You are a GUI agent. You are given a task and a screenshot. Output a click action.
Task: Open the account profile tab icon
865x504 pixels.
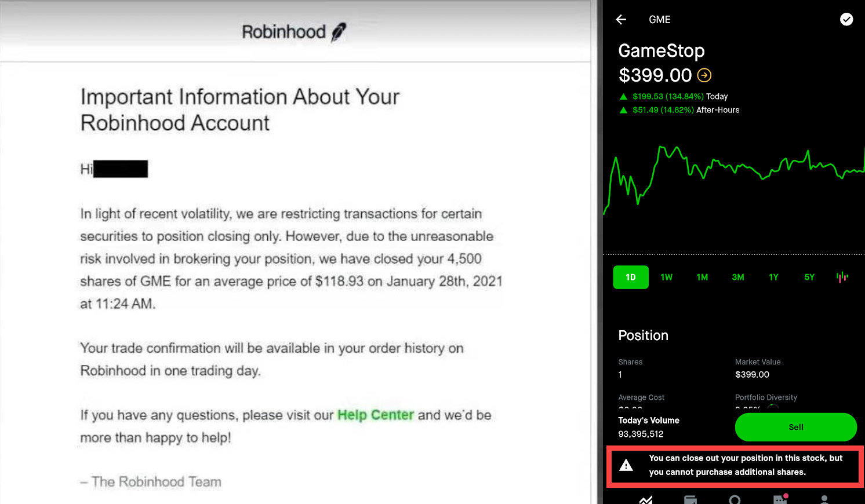pyautogui.click(x=824, y=499)
